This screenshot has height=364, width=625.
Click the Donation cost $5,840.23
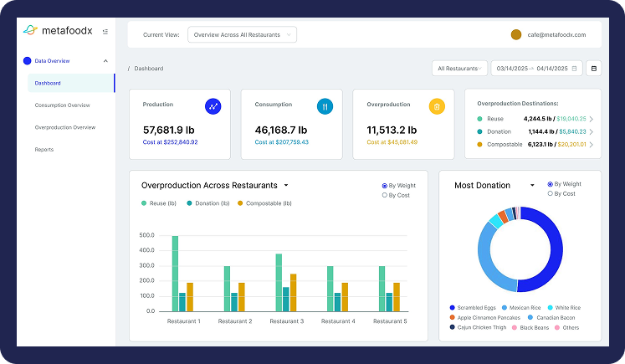(573, 131)
